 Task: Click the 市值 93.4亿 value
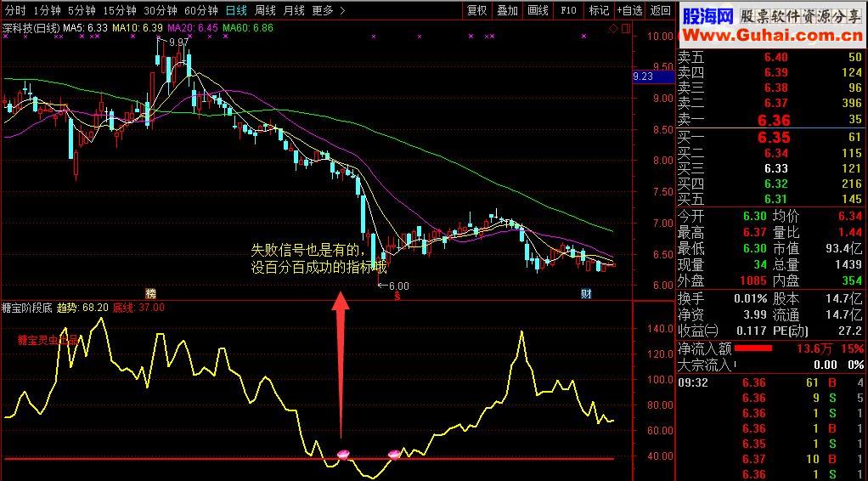point(843,249)
